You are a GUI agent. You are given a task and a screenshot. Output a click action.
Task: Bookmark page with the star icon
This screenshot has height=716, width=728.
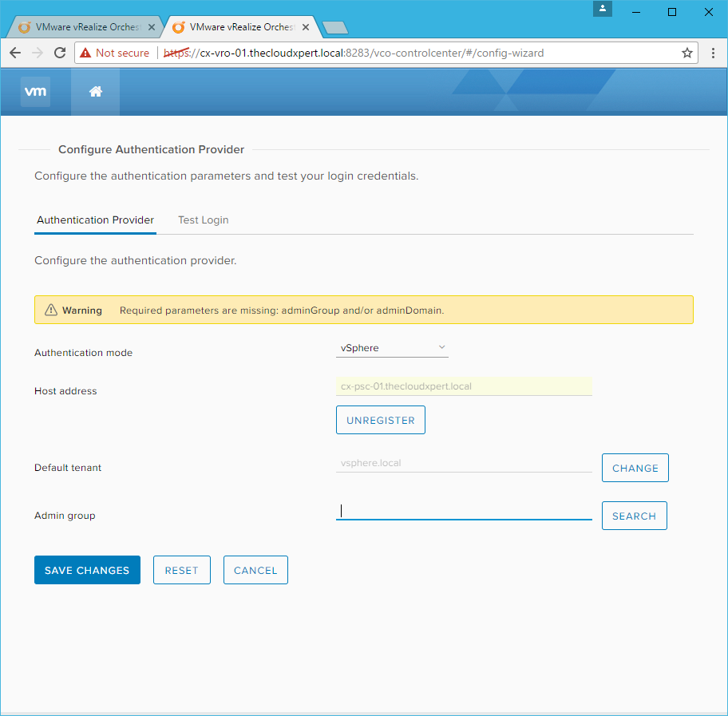pos(686,53)
